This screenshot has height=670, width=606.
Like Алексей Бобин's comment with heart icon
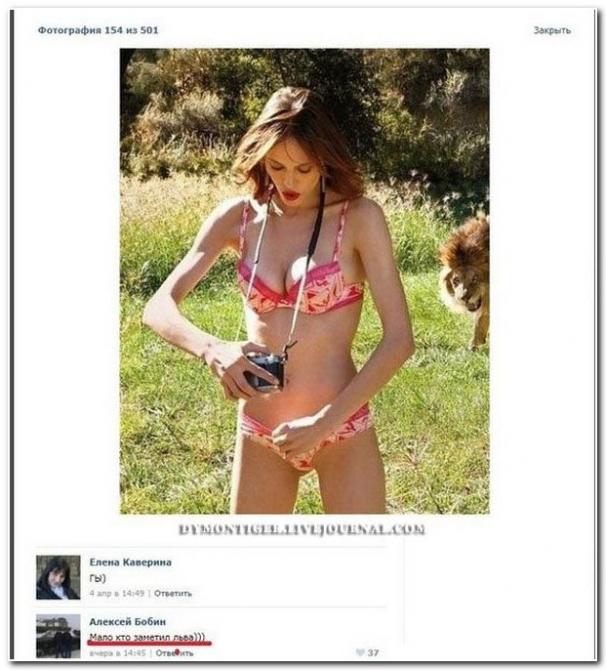pyautogui.click(x=360, y=652)
